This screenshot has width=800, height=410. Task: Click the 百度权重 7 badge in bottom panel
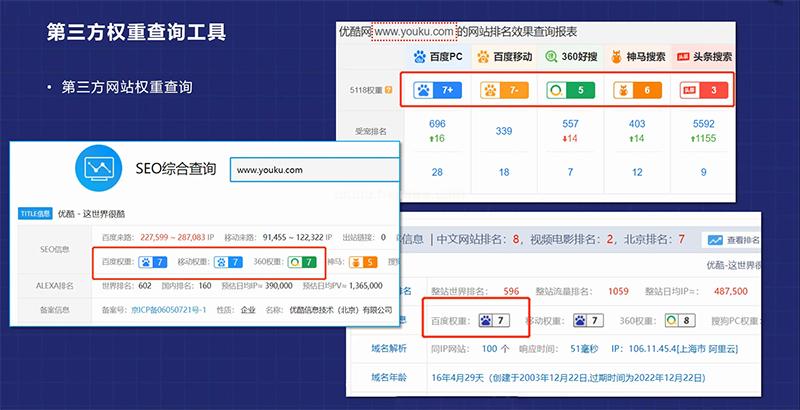(496, 320)
